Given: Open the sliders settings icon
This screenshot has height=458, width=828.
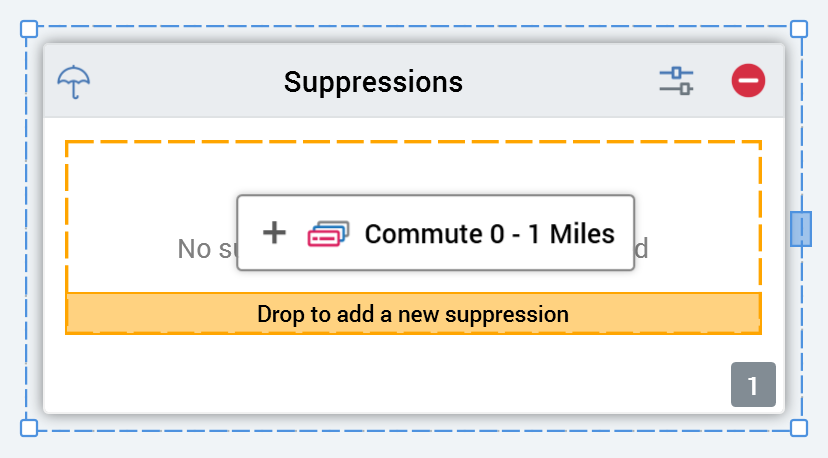Looking at the screenshot, I should coord(676,81).
